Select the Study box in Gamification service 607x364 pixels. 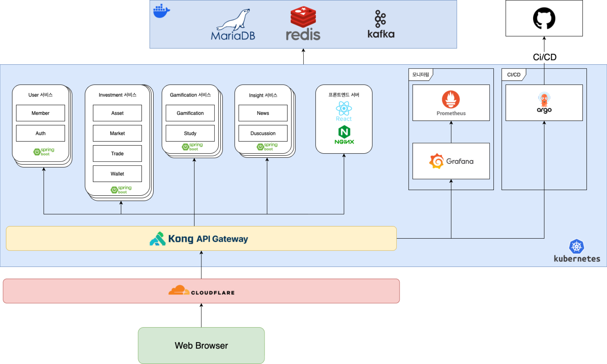[190, 133]
